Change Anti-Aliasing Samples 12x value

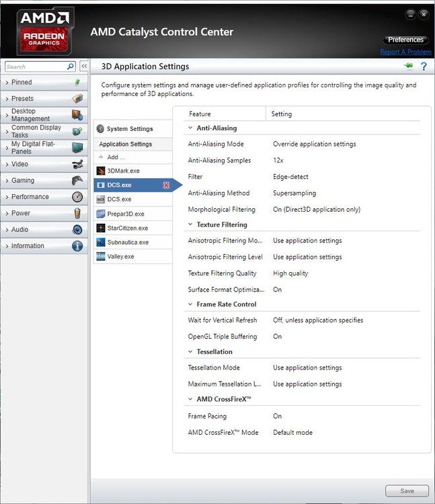(x=278, y=161)
